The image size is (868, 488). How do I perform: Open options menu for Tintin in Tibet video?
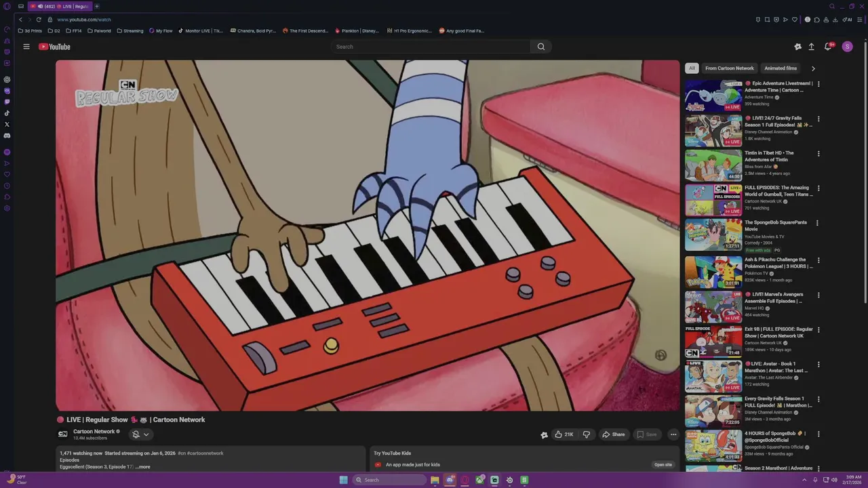click(x=818, y=153)
